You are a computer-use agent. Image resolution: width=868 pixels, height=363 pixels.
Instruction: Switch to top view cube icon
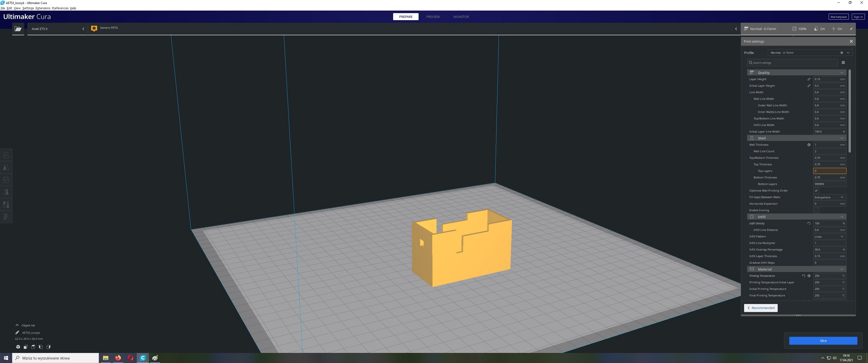(33, 347)
